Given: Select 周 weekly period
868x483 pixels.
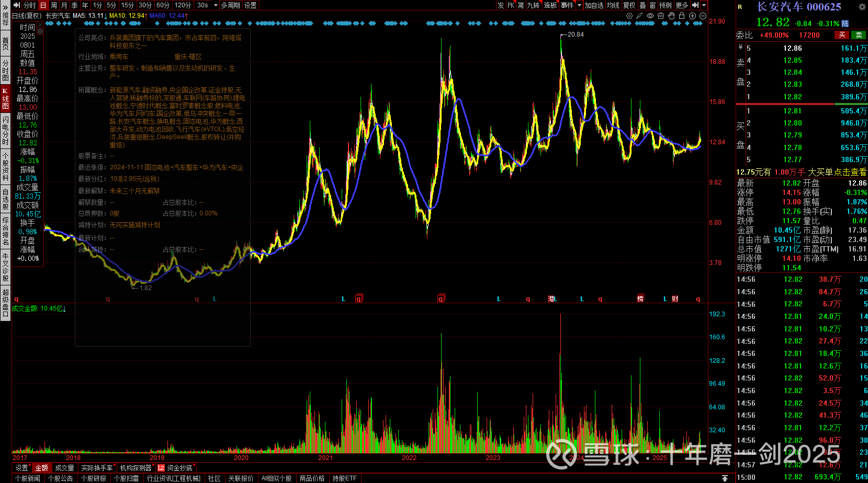Looking at the screenshot, I should coord(54,5).
